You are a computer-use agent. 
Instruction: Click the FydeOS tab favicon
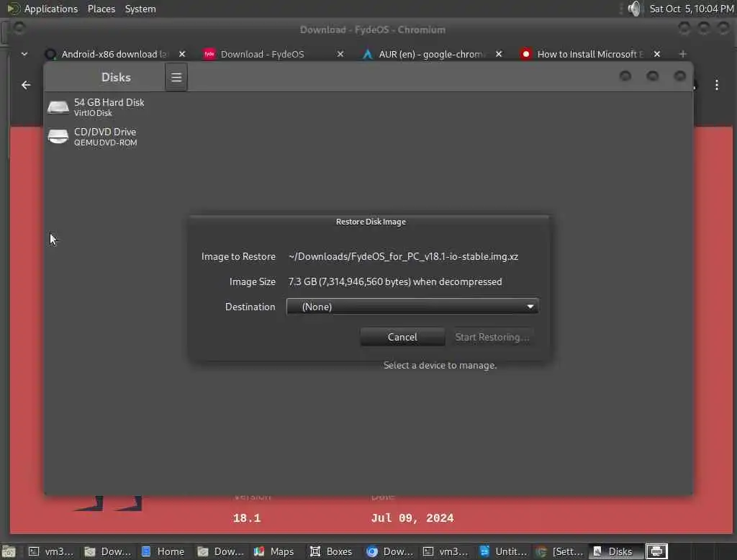(x=209, y=54)
